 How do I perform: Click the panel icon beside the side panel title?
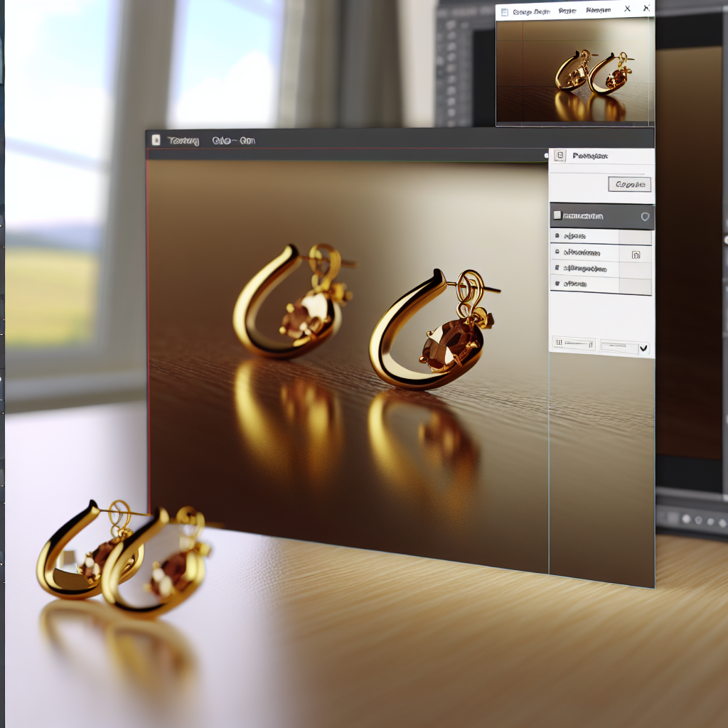(560, 156)
